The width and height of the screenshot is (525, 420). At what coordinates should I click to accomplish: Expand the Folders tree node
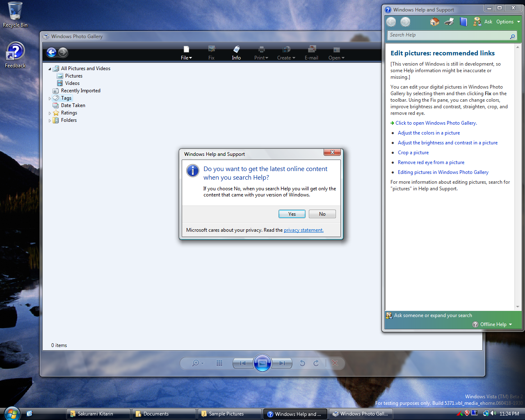pos(50,121)
